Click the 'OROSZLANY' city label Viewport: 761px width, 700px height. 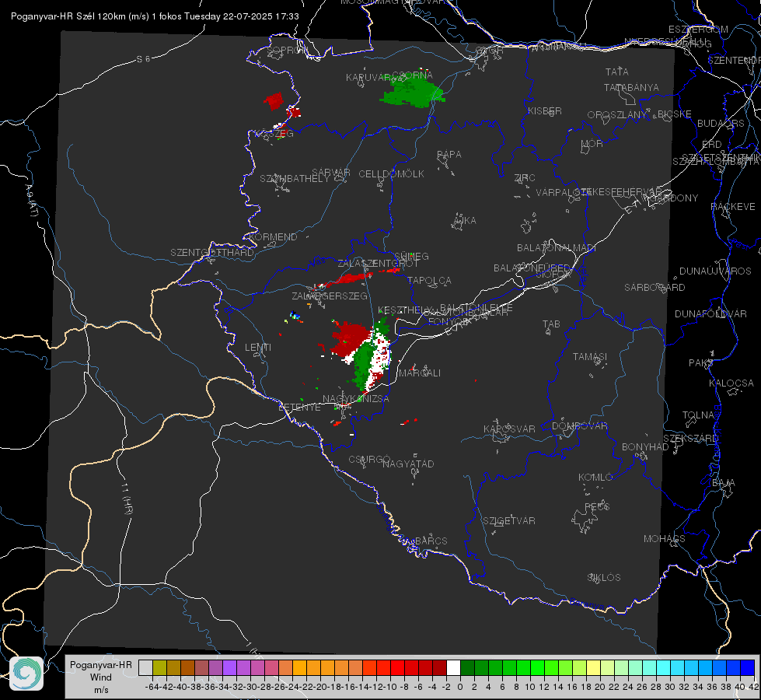pos(617,114)
